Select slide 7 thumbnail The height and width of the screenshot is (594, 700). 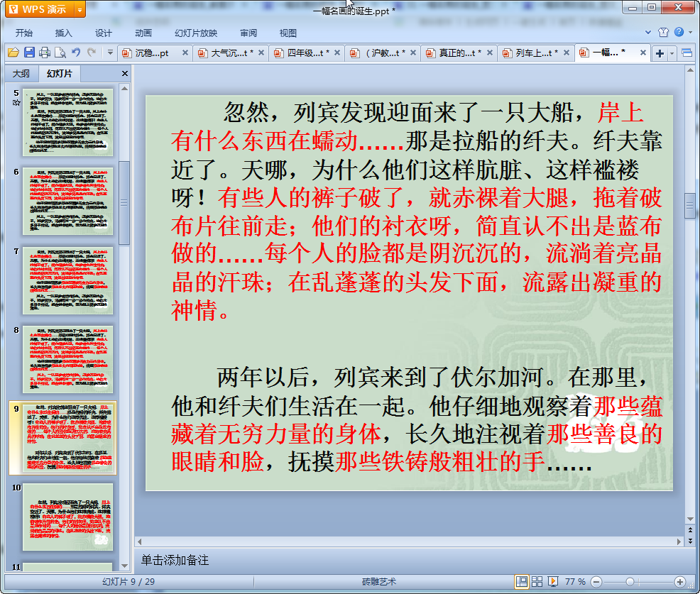(68, 280)
